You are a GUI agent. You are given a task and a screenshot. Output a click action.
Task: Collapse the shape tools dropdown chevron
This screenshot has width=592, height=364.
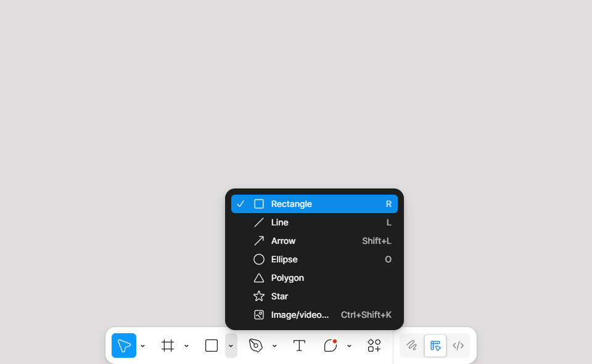pyautogui.click(x=231, y=346)
